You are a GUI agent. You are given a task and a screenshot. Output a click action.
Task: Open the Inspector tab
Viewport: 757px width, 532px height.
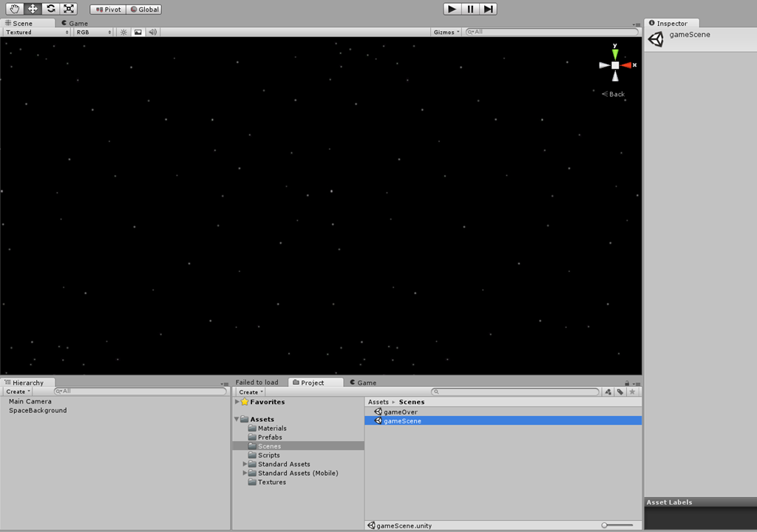tap(671, 23)
